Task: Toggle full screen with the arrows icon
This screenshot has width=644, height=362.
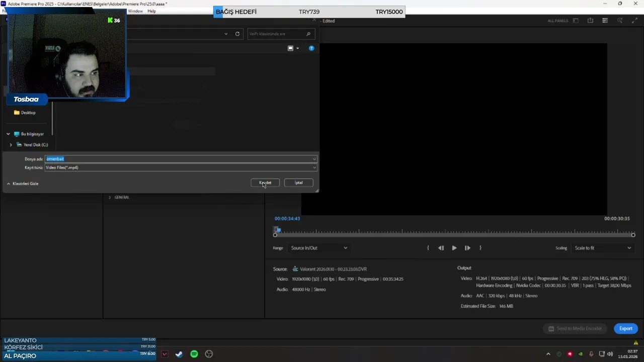Action: [x=635, y=21]
